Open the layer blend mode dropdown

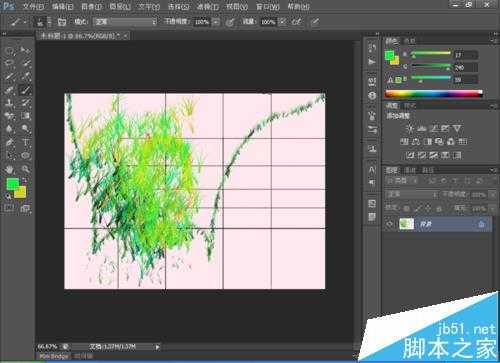pos(412,194)
